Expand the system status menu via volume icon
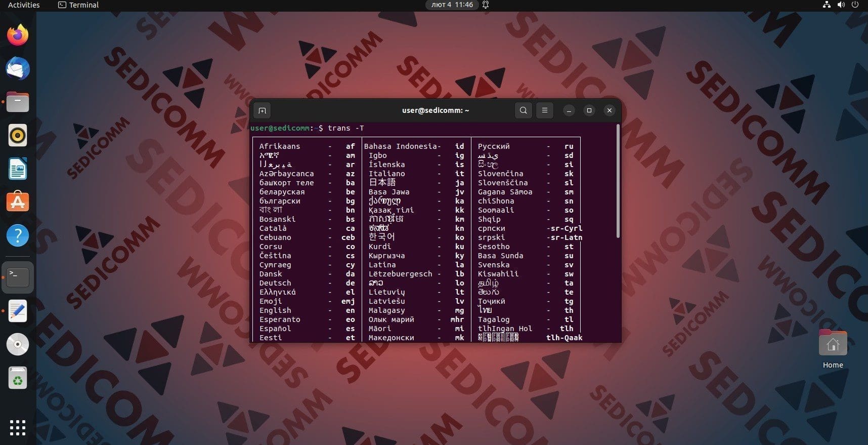Image resolution: width=868 pixels, height=445 pixels. (x=841, y=5)
